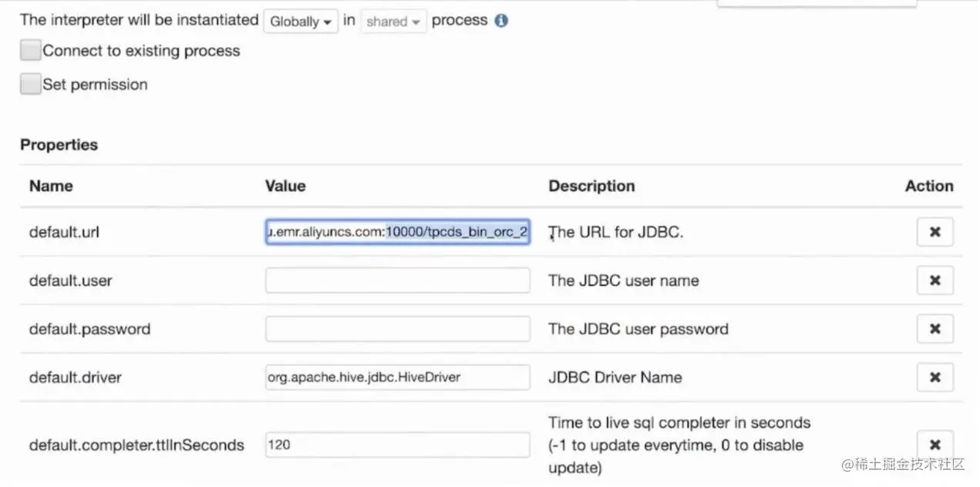Click the default.url name cell
980x487 pixels.
[x=65, y=232]
